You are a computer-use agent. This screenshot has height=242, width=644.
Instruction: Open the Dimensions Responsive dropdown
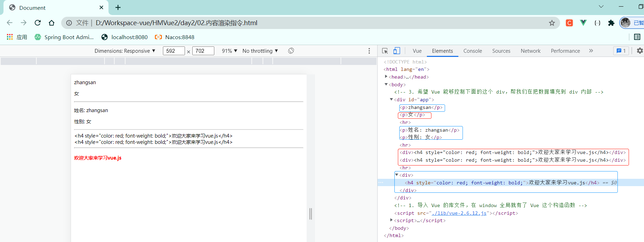125,51
